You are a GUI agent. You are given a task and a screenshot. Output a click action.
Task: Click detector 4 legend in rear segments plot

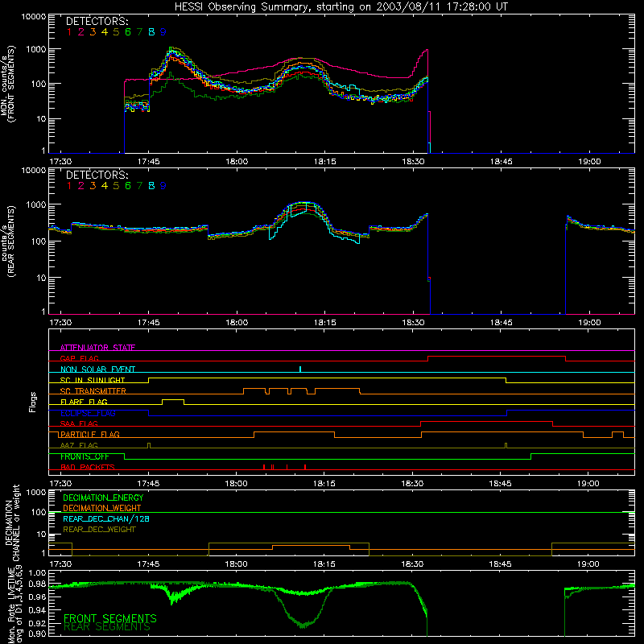(x=105, y=186)
